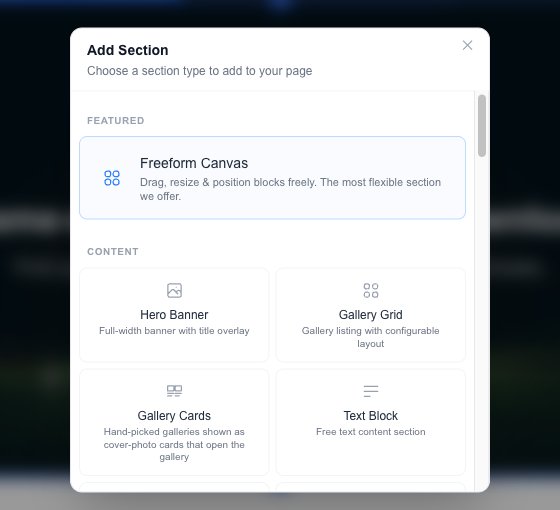The width and height of the screenshot is (560, 510).
Task: Click 'Full-width banner with title overlay' description
Action: click(x=174, y=331)
